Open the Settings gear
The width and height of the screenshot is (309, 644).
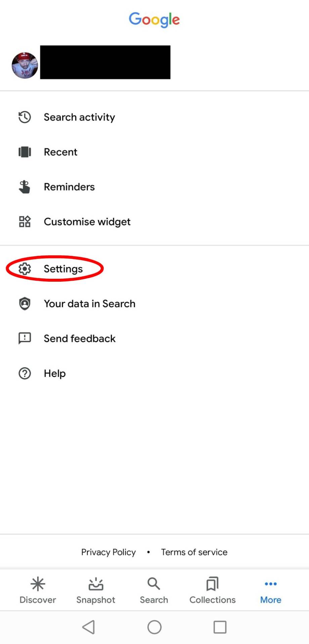(x=24, y=269)
